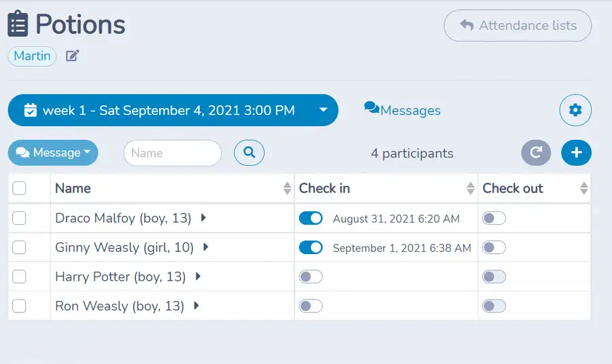Click the Martin tag
This screenshot has width=612, height=364.
(32, 56)
